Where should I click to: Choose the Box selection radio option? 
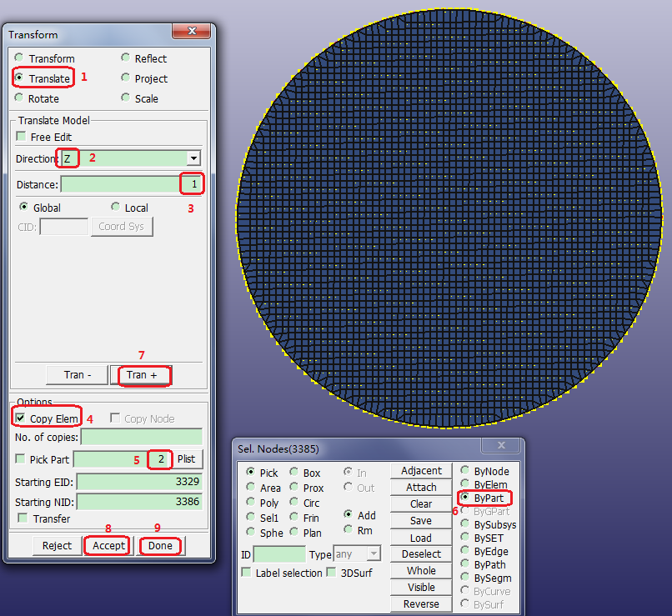293,473
